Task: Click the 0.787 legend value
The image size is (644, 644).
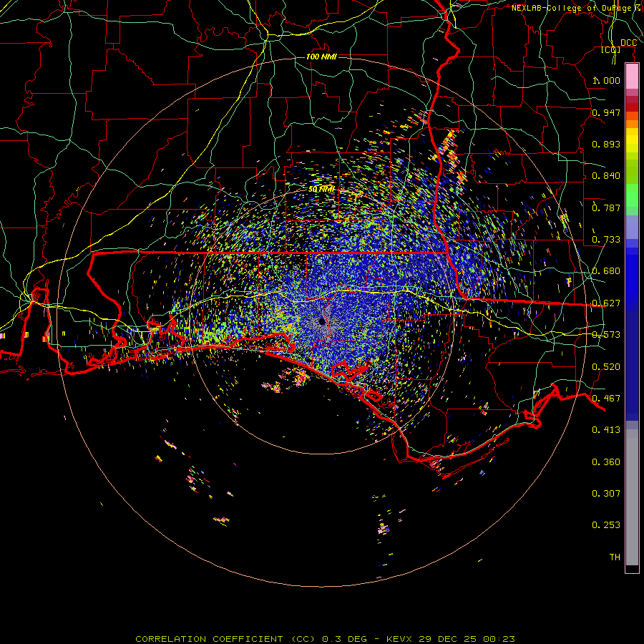Action: point(606,208)
